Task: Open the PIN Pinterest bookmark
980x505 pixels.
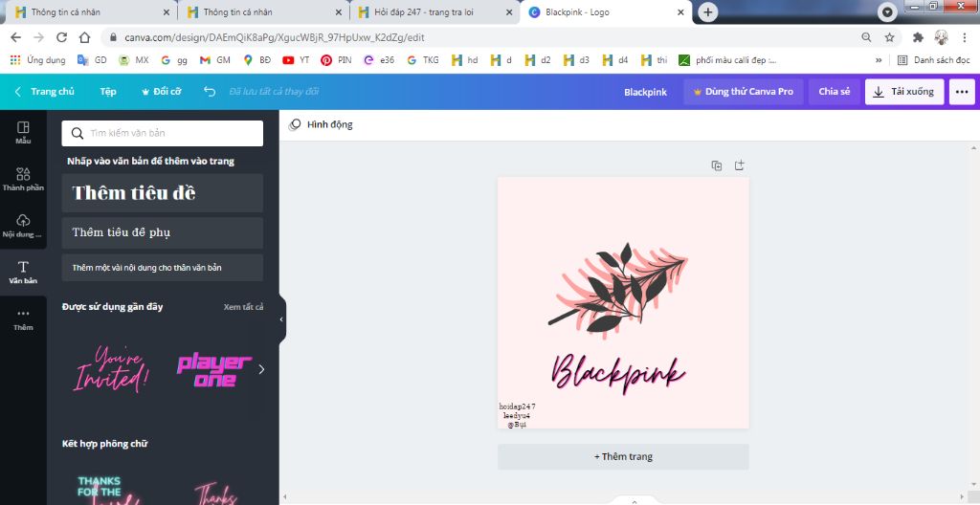Action: click(336, 60)
